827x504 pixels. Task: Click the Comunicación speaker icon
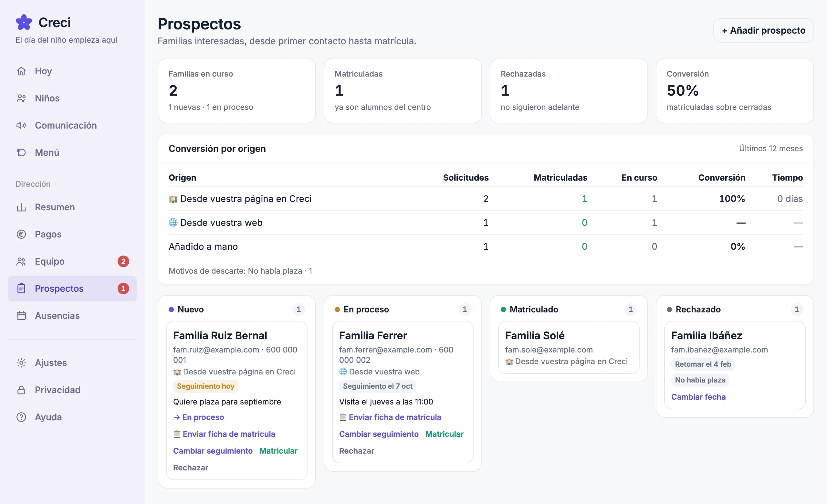pyautogui.click(x=21, y=125)
